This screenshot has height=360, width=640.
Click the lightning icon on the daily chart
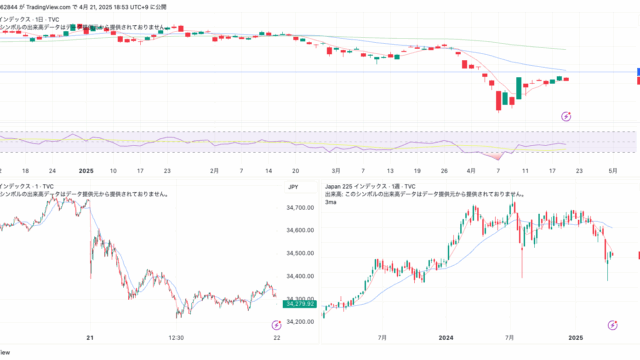tap(566, 117)
